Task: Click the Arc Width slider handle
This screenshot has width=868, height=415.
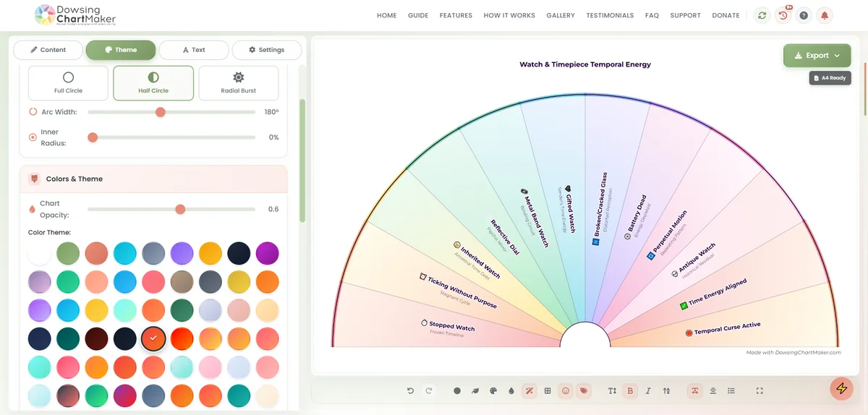Action: [161, 112]
